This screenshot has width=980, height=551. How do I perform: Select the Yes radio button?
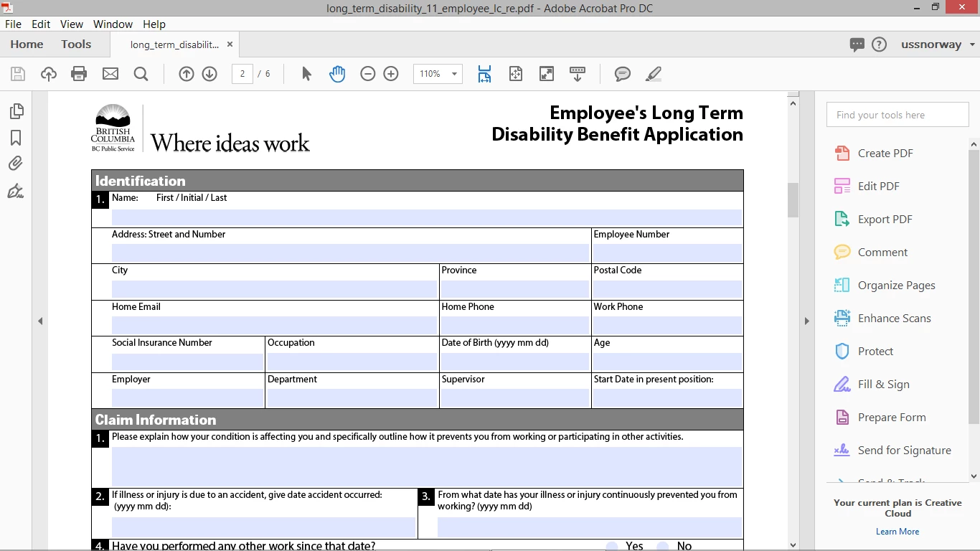tap(612, 547)
